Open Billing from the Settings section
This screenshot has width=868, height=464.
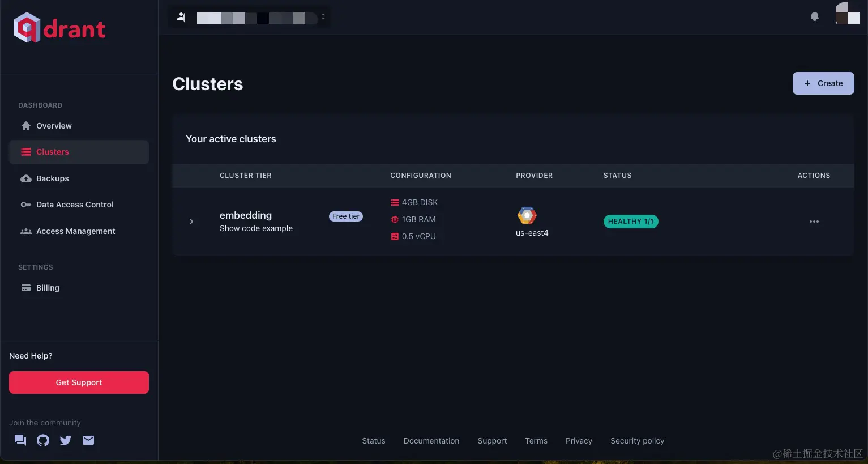click(x=47, y=287)
